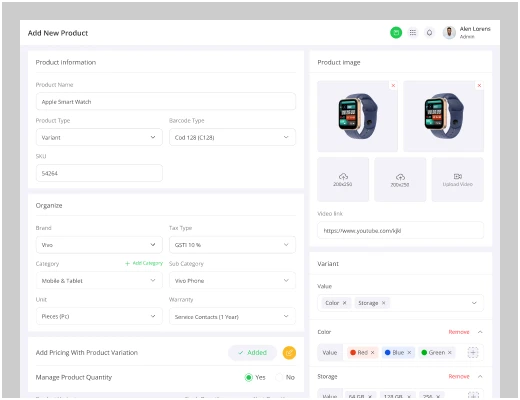
Task: Click the Organize section heading
Action: click(49, 206)
